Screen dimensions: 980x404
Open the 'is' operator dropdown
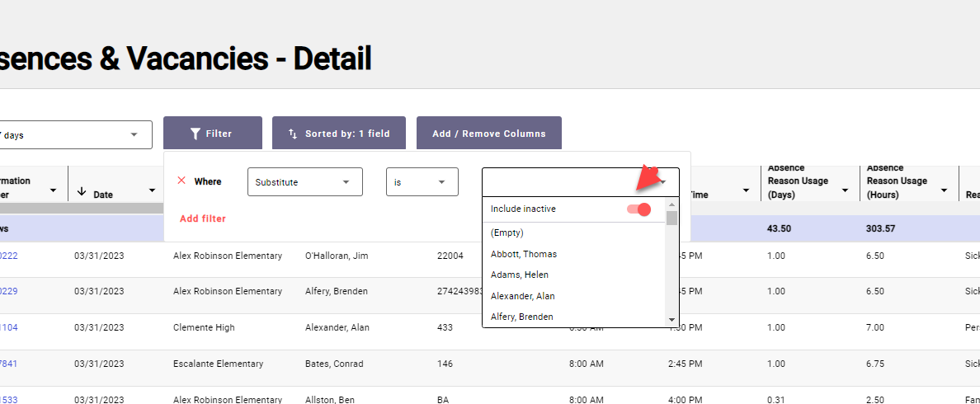422,181
